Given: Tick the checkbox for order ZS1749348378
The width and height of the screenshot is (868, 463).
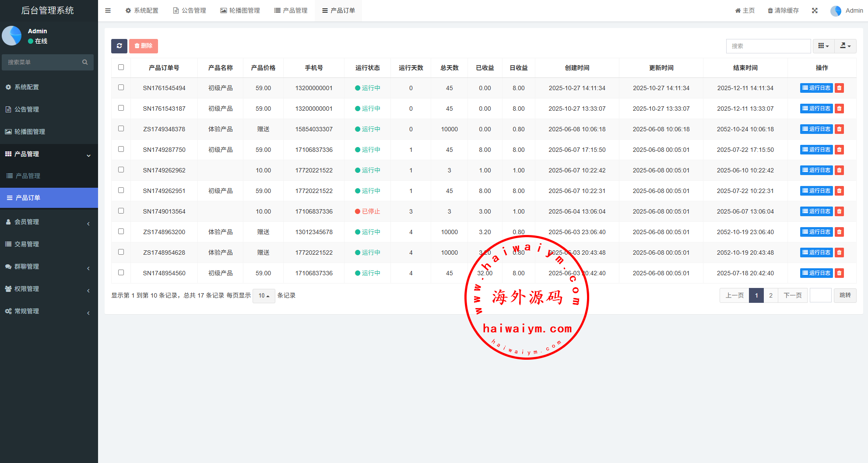Looking at the screenshot, I should click(x=121, y=129).
